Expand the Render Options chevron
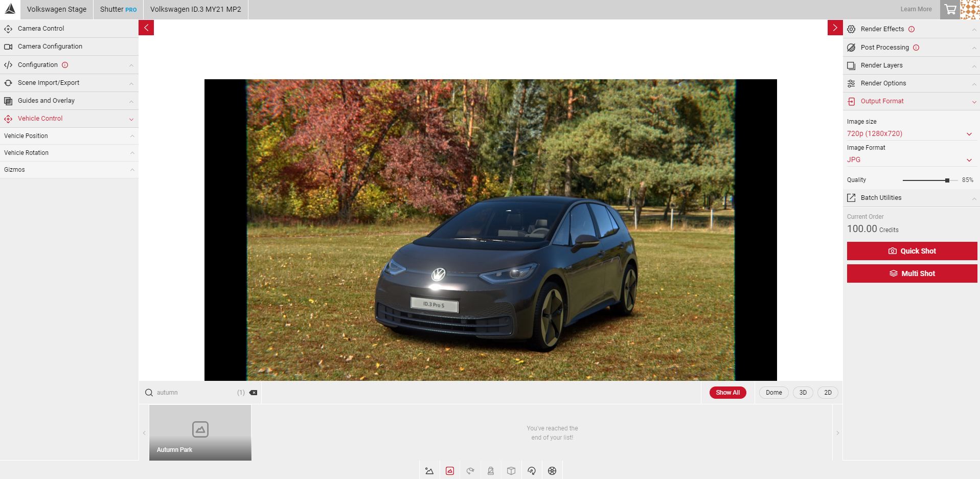The height and width of the screenshot is (479, 980). [974, 84]
